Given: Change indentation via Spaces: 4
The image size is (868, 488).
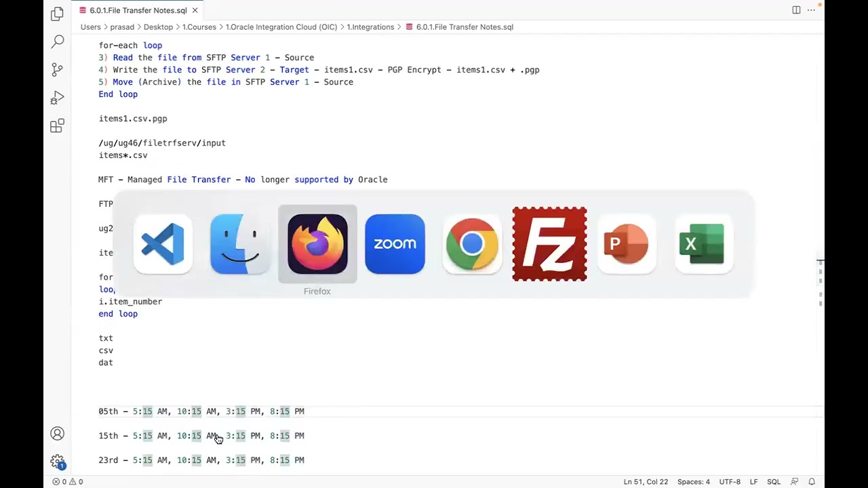Looking at the screenshot, I should pyautogui.click(x=694, y=482).
